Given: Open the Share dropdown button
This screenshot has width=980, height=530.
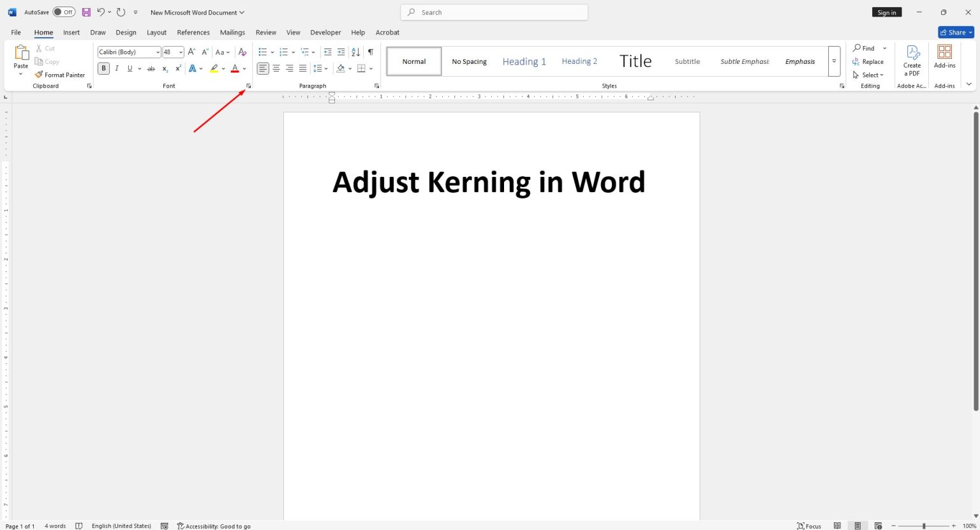Looking at the screenshot, I should (x=956, y=32).
